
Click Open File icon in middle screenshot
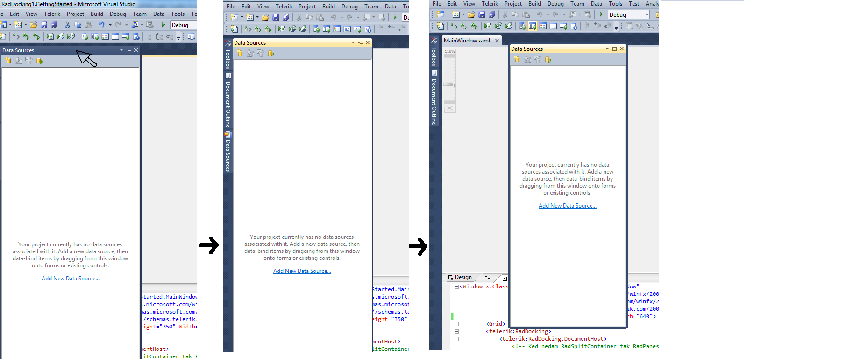coord(265,17)
